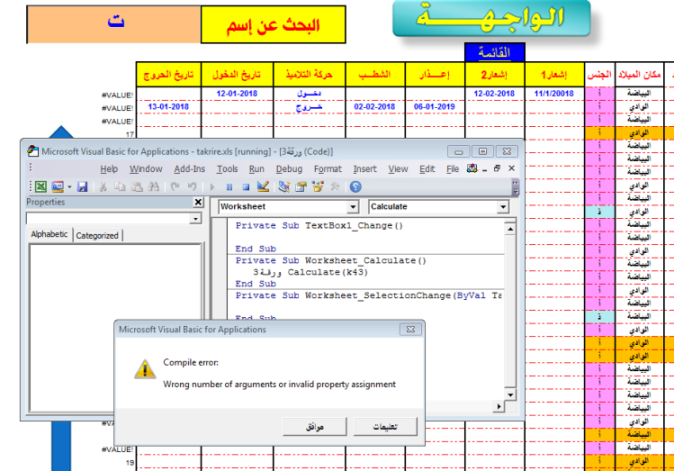
Task: Click the orange search input cell
Action: (114, 24)
